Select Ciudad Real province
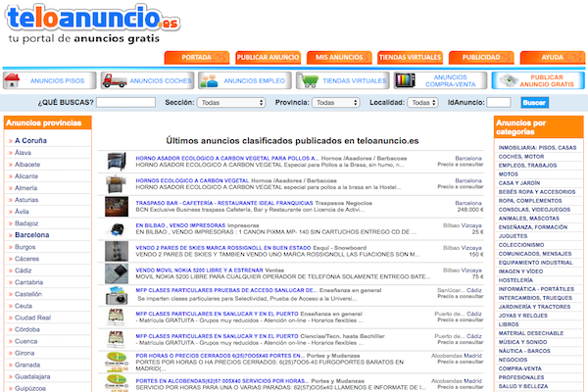The height and width of the screenshot is (392, 588). click(32, 318)
